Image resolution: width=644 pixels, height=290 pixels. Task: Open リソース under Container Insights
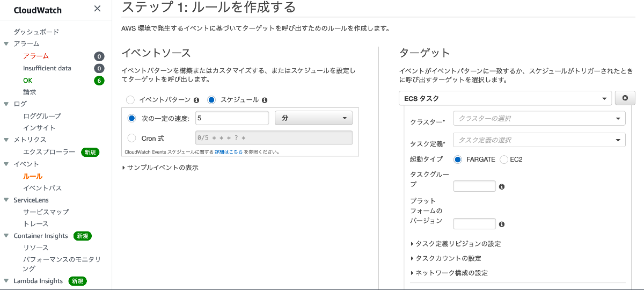(x=36, y=248)
